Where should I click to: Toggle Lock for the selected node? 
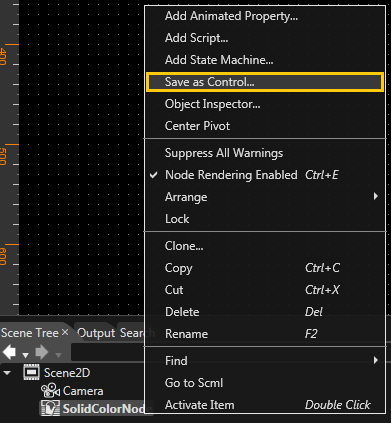click(177, 219)
